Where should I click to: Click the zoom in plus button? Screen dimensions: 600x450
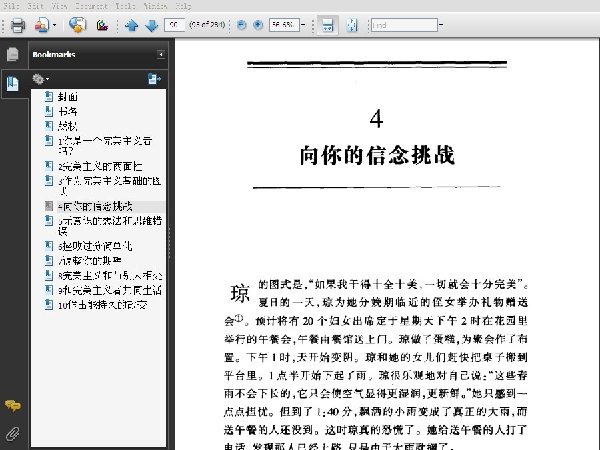(258, 25)
